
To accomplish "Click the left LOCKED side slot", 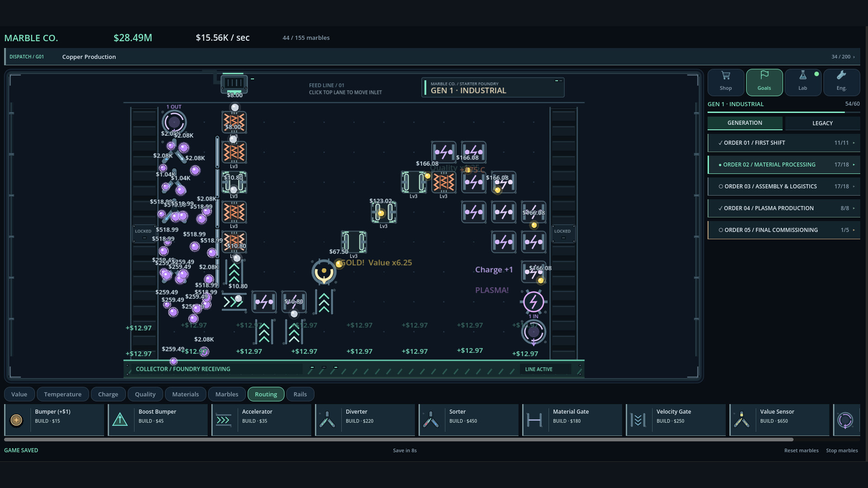I will point(144,234).
